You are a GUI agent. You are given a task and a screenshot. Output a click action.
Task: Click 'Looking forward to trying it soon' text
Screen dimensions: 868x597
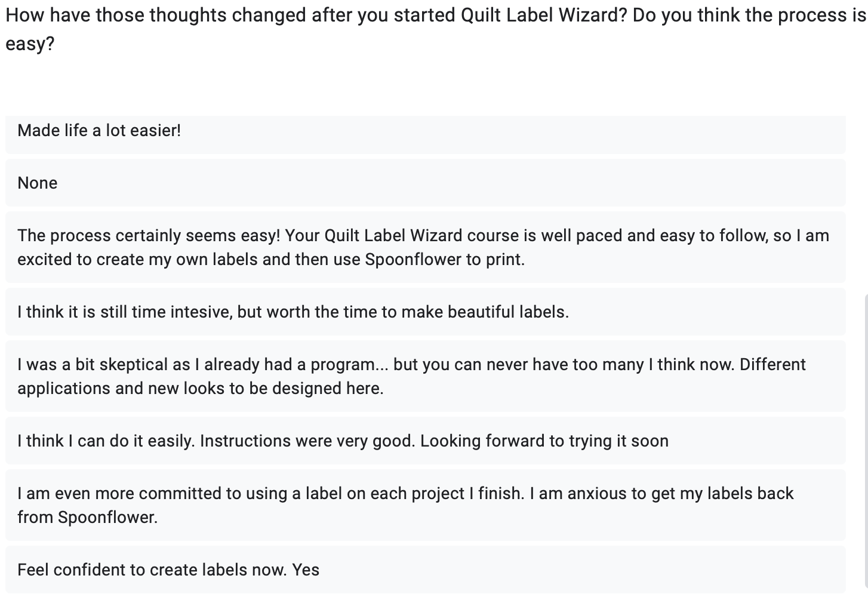(x=544, y=441)
